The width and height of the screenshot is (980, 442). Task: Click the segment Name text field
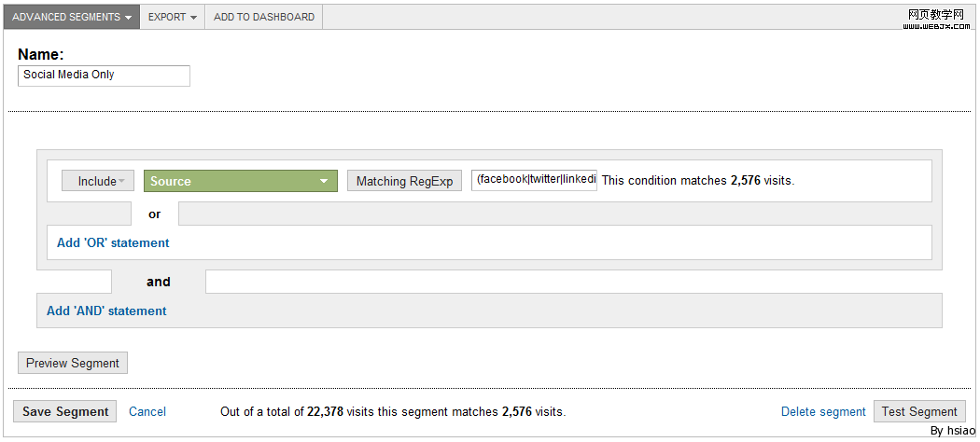click(104, 76)
